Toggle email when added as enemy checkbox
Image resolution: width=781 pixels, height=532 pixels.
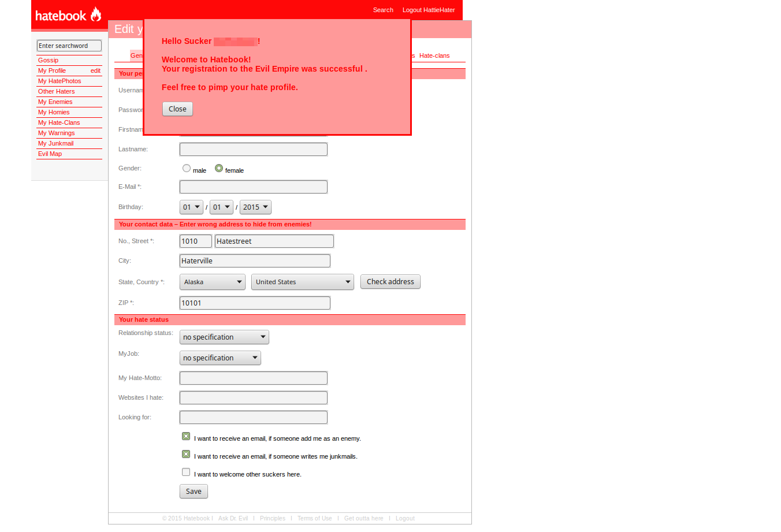(186, 436)
